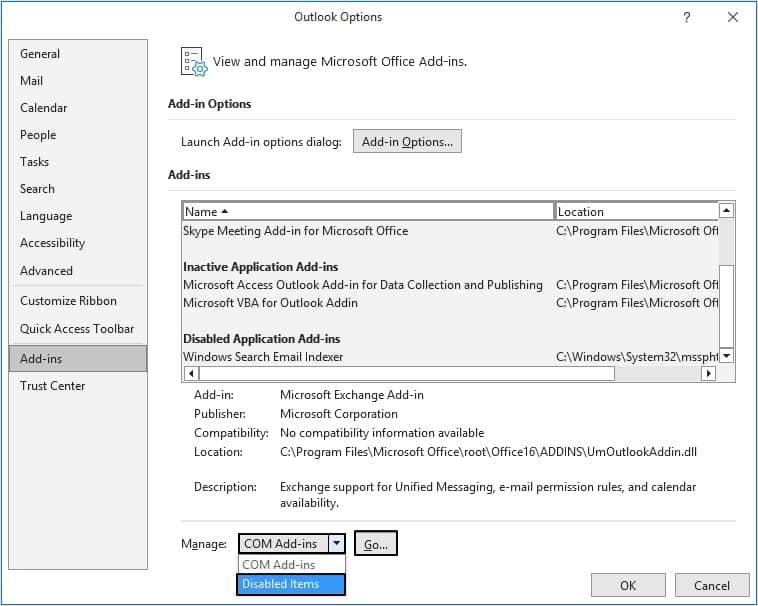Click the horizontal scroll left arrow
The height and width of the screenshot is (606, 758).
coord(191,373)
